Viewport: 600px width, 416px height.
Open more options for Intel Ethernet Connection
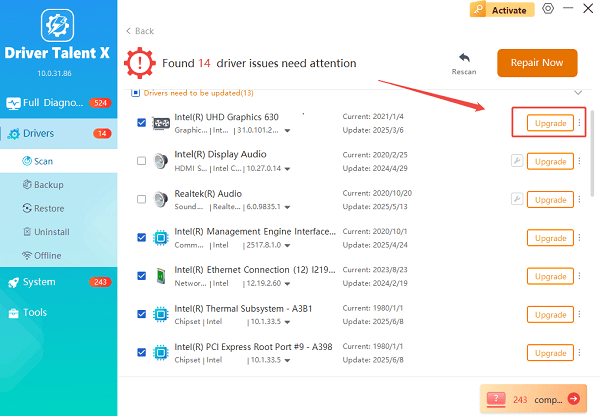[580, 276]
